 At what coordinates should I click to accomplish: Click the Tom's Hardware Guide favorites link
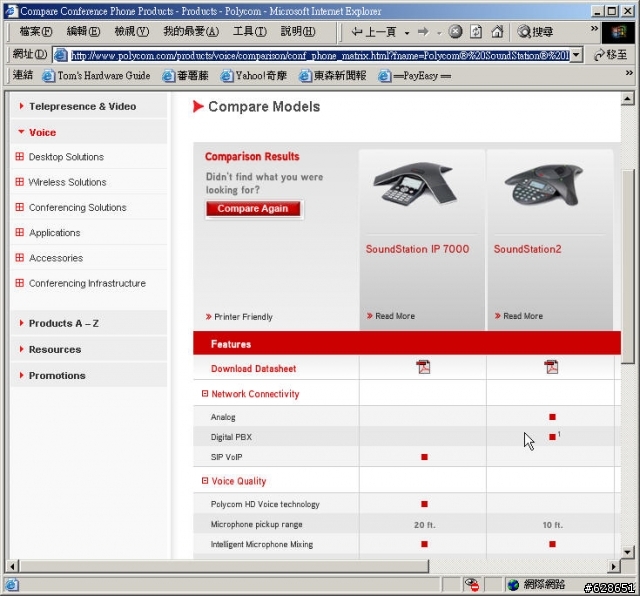click(95, 76)
